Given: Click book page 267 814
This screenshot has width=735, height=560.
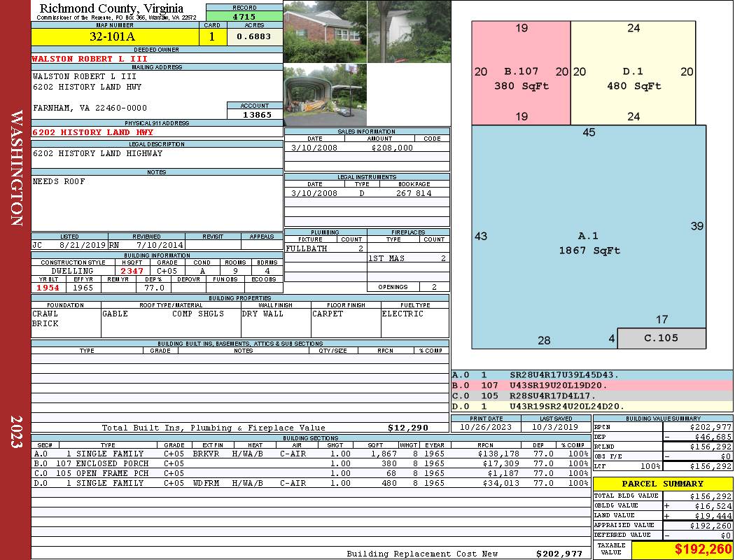Looking at the screenshot, I should pyautogui.click(x=414, y=193).
